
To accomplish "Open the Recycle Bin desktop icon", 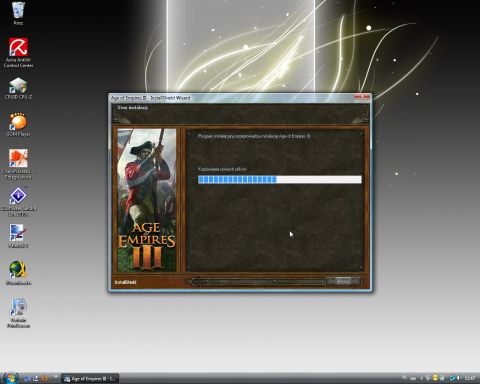I will click(x=18, y=13).
